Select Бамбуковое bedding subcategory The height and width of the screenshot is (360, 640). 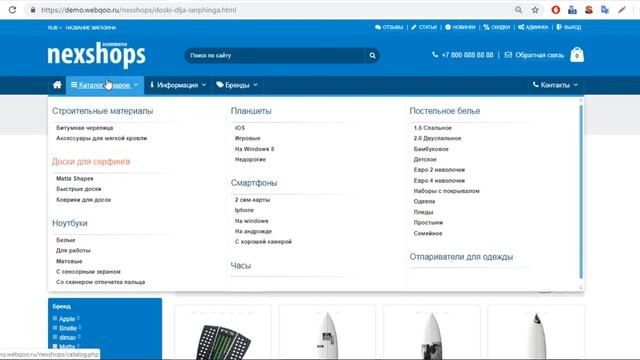pyautogui.click(x=431, y=149)
